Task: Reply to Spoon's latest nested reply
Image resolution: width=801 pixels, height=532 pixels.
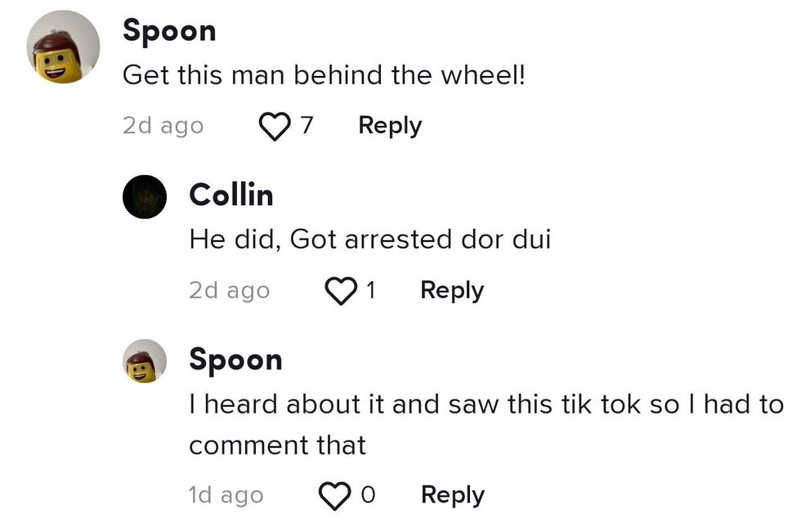Action: pos(452,495)
